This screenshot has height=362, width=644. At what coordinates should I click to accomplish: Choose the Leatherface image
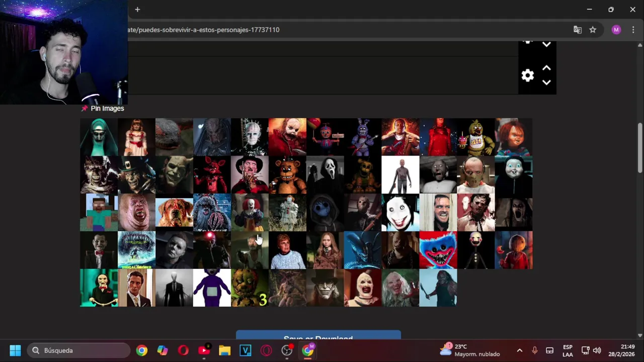point(476,212)
